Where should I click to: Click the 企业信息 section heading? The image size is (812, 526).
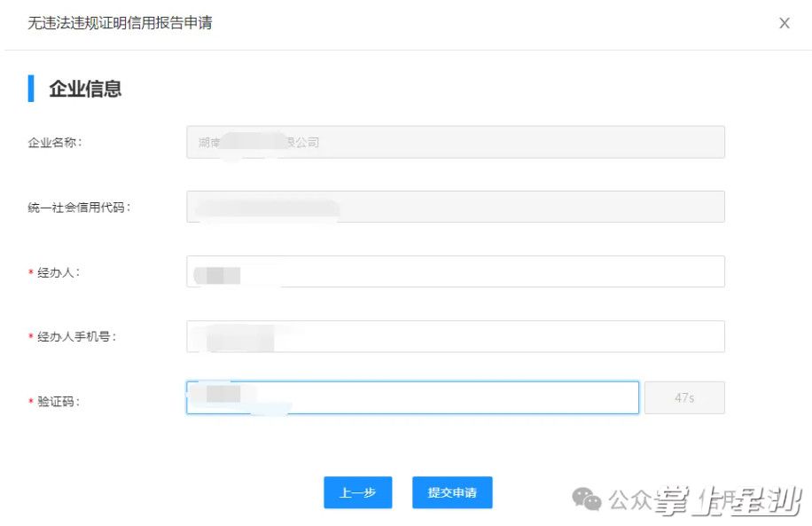[x=85, y=89]
